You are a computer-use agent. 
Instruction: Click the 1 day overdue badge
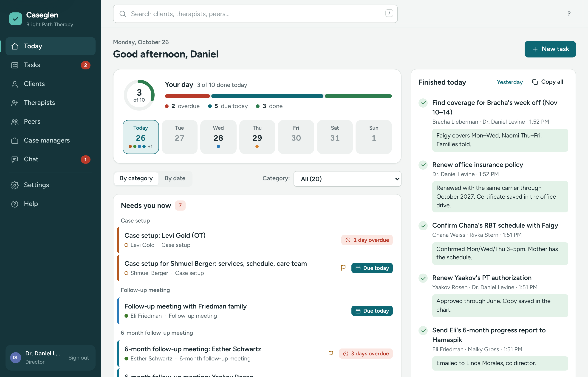point(367,240)
